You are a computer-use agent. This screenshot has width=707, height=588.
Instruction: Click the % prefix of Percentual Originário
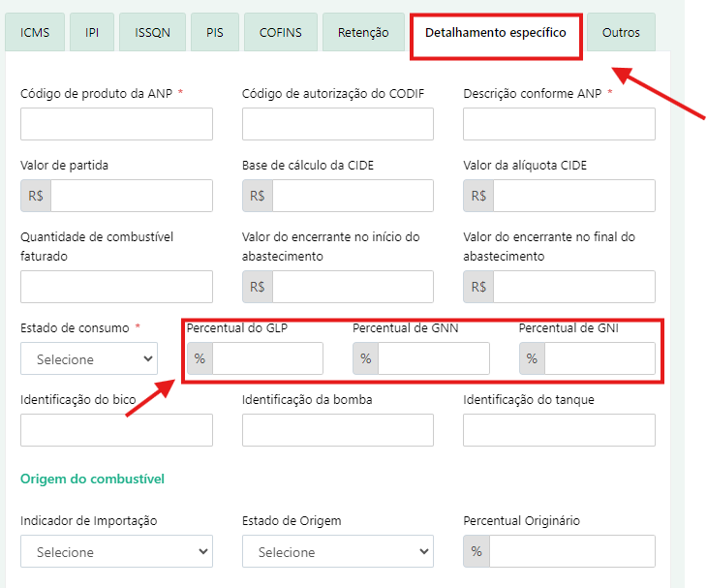(x=476, y=551)
